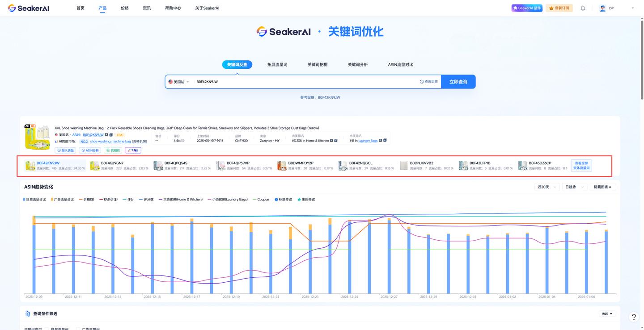Click the 立即查询 search button
Viewport: 644px width, 330px height.
458,81
